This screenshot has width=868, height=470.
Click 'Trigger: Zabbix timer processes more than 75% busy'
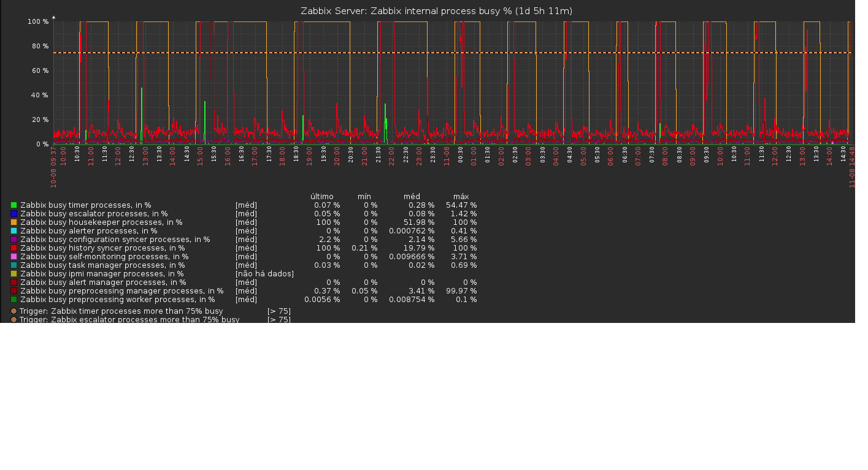[121, 311]
